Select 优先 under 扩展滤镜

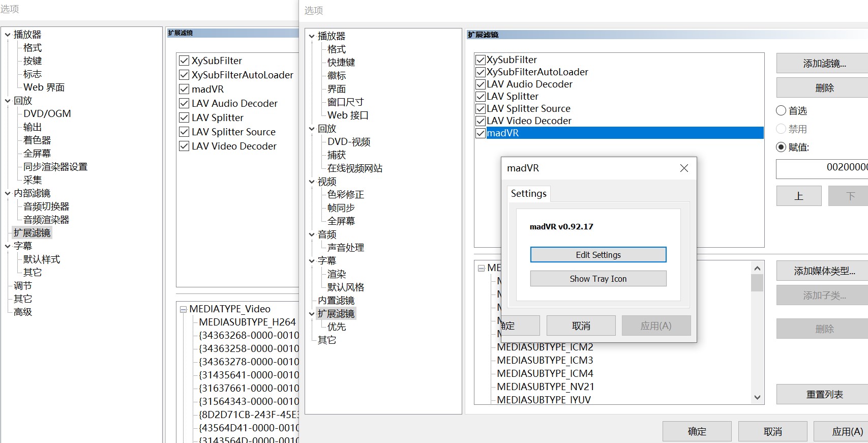[x=337, y=327]
